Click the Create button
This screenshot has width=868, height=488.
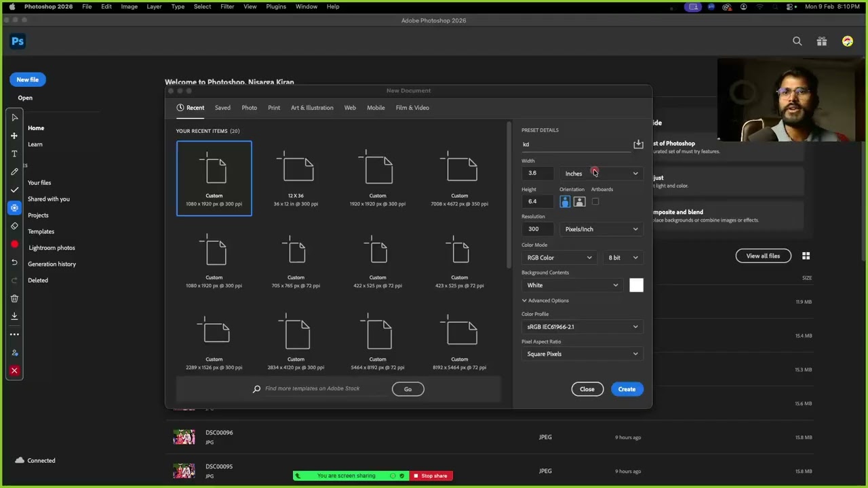point(627,389)
